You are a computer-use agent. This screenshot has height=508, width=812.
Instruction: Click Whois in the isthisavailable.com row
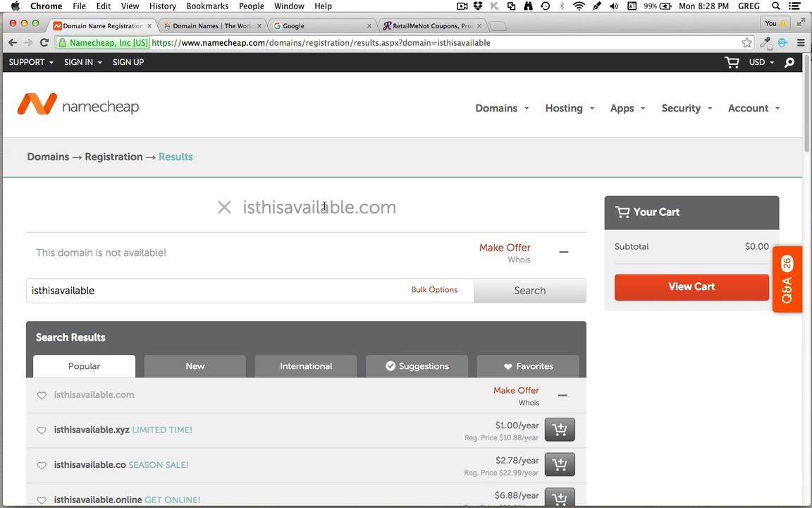(x=529, y=403)
